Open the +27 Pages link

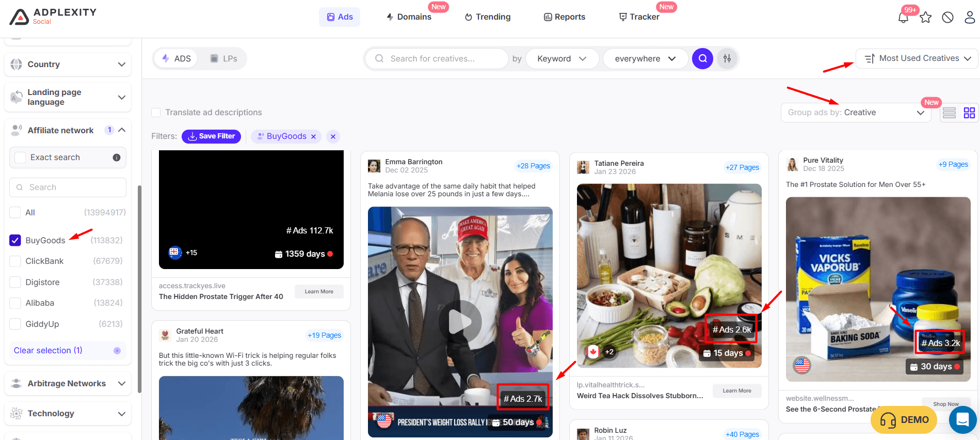742,168
